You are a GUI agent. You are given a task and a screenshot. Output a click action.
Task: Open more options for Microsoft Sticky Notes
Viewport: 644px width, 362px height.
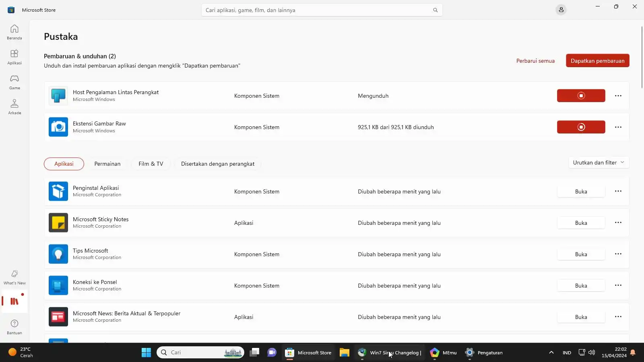[x=618, y=223]
